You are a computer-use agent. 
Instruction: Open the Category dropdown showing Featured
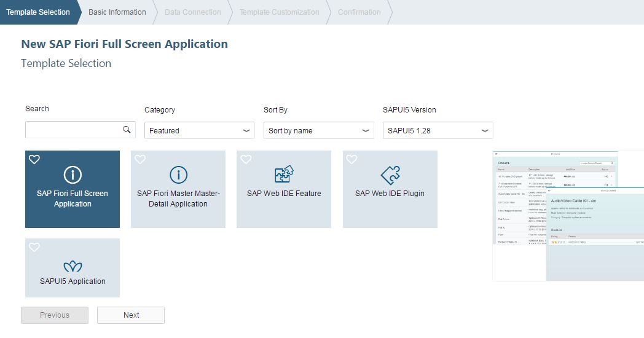[x=200, y=130]
